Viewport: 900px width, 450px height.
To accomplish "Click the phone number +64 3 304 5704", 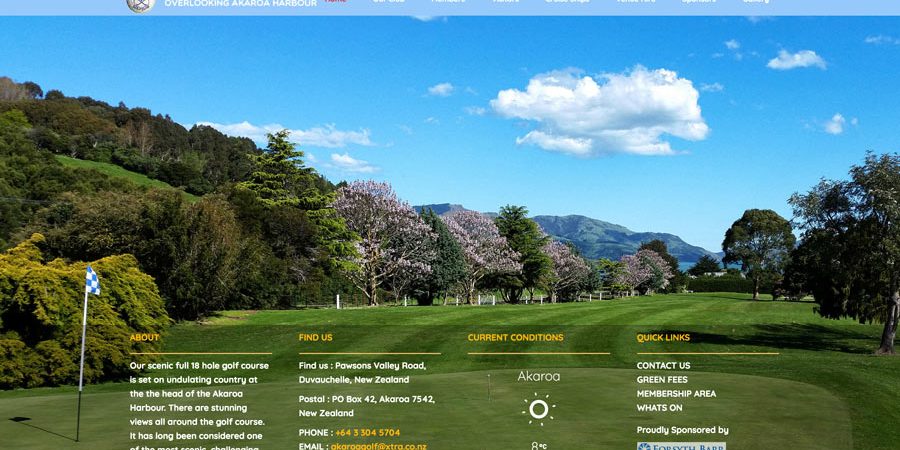I will pos(367,433).
